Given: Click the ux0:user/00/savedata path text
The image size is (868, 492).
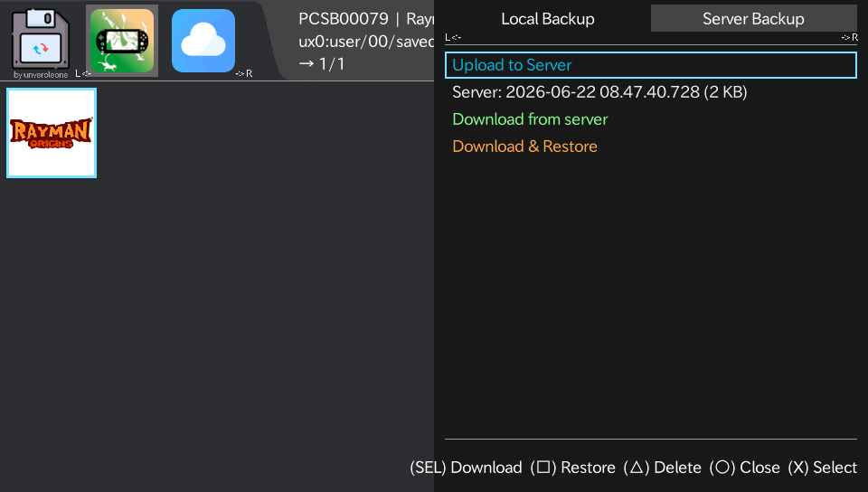Looking at the screenshot, I should pos(366,42).
